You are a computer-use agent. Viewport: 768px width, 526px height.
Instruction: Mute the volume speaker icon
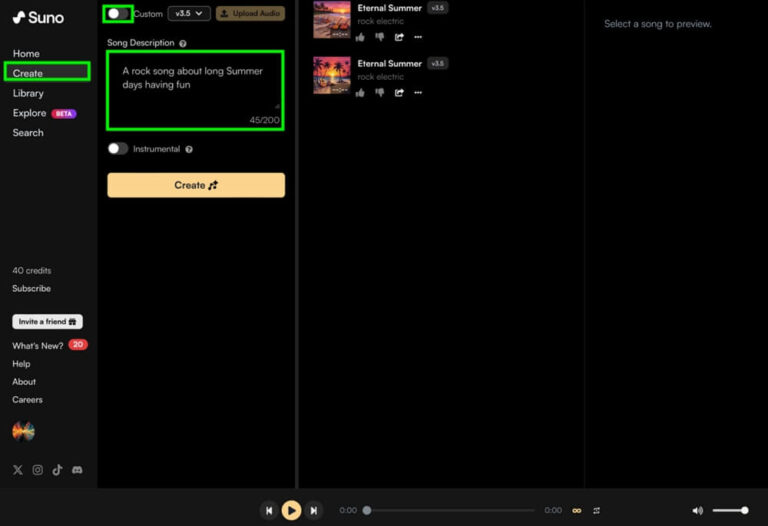[697, 510]
